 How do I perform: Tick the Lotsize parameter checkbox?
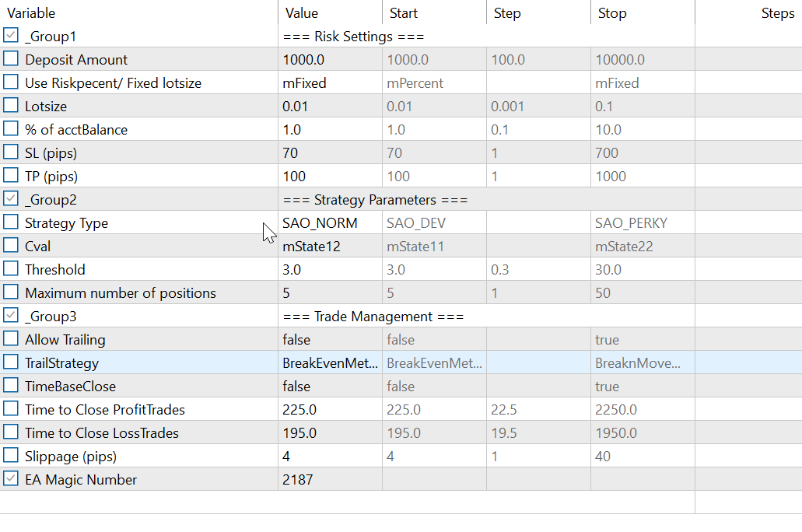[x=11, y=106]
